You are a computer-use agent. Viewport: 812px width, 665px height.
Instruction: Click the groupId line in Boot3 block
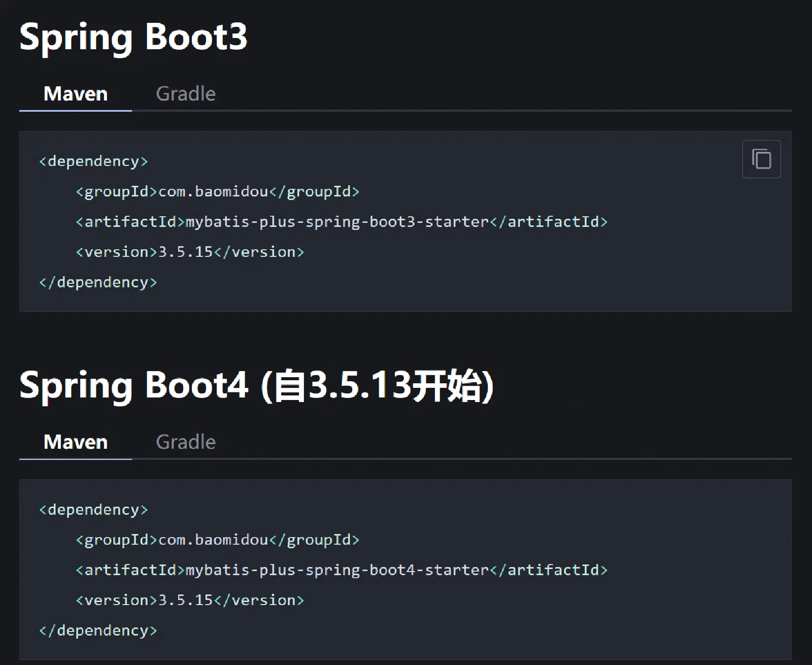217,192
